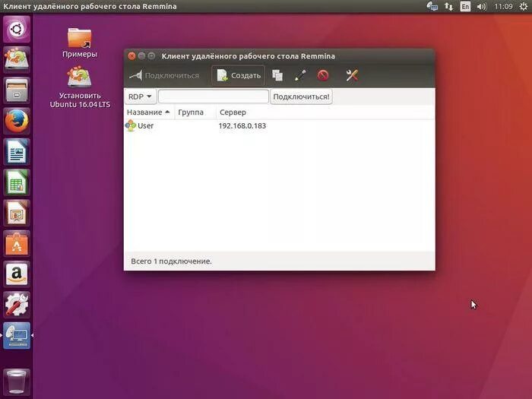This screenshot has height=399, width=532.
Task: Click the copy connection icon
Action: point(277,75)
